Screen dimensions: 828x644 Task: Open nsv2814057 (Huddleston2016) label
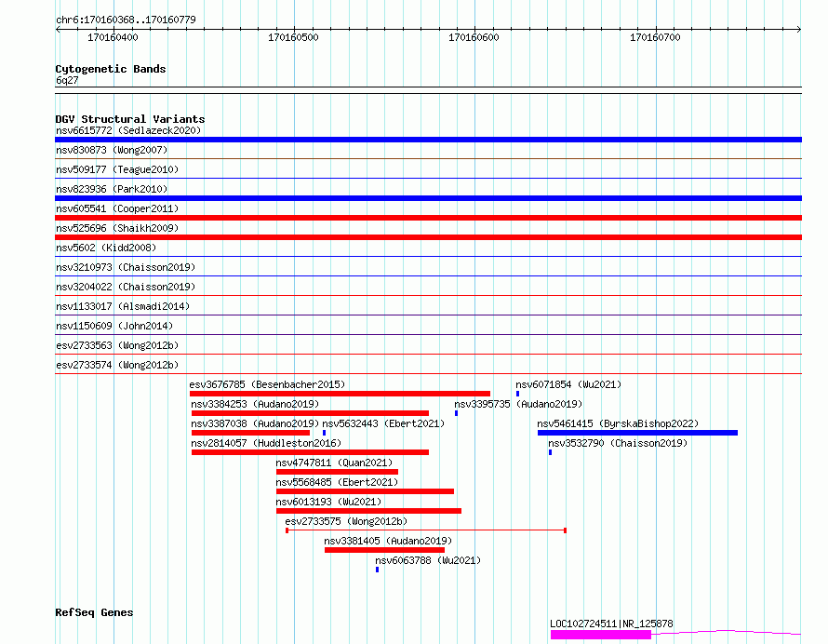point(266,443)
